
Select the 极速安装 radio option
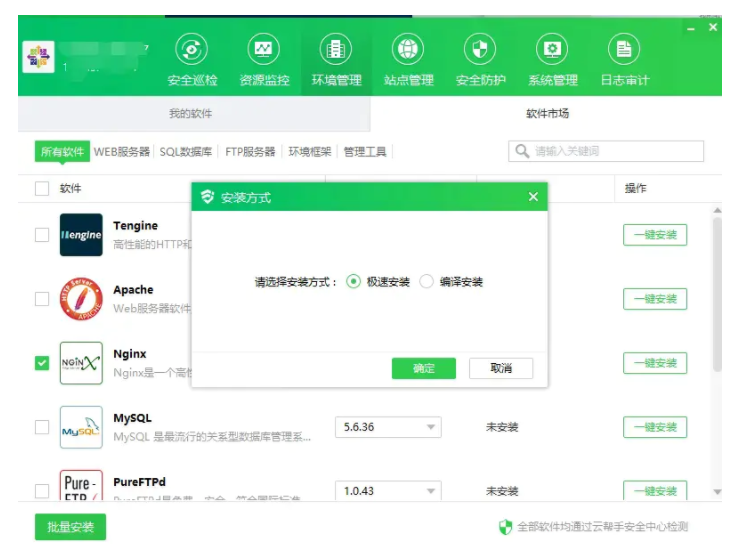pos(353,282)
